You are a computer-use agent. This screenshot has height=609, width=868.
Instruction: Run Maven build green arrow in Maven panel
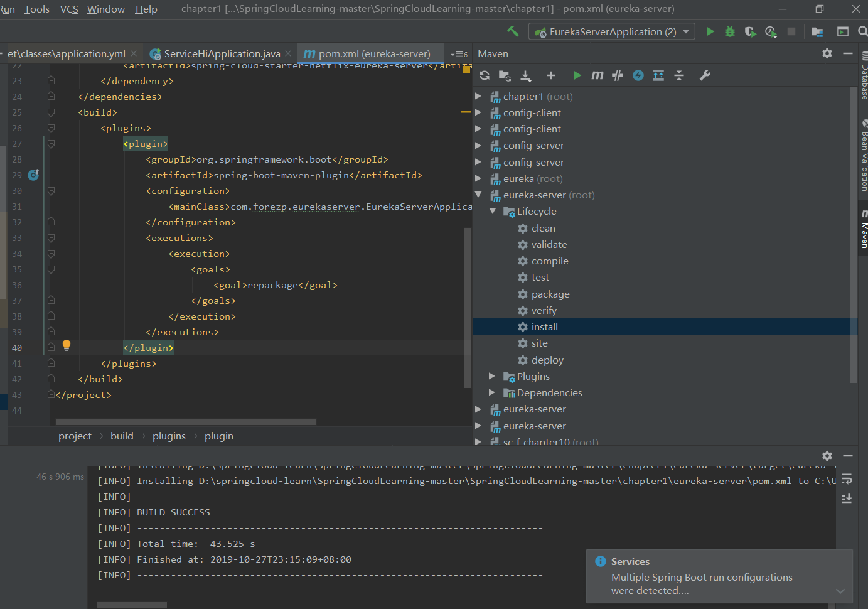pos(577,75)
